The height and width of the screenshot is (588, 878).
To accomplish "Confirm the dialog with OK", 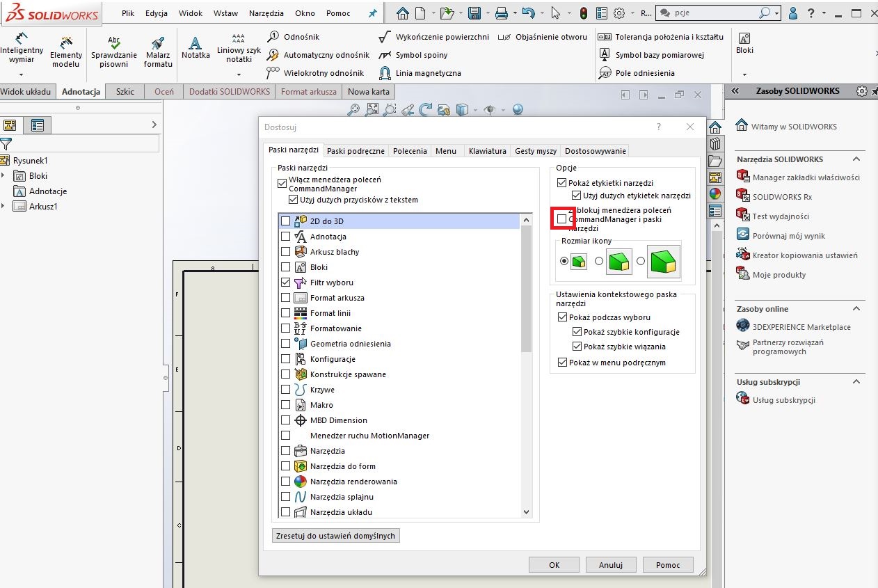I will click(x=554, y=565).
